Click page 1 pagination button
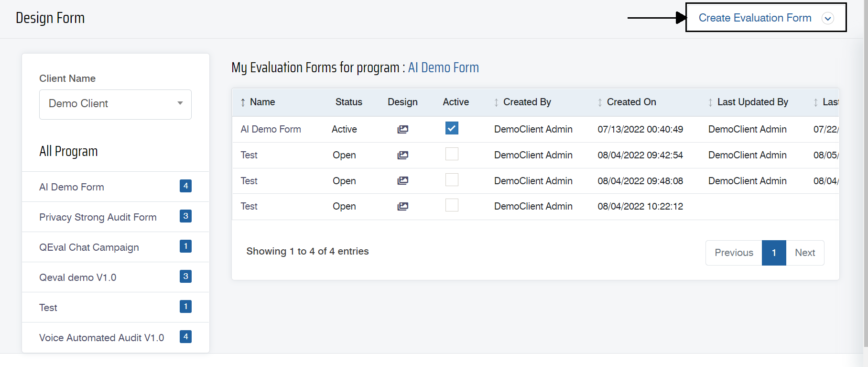Viewport: 868px width, 367px height. tap(774, 253)
